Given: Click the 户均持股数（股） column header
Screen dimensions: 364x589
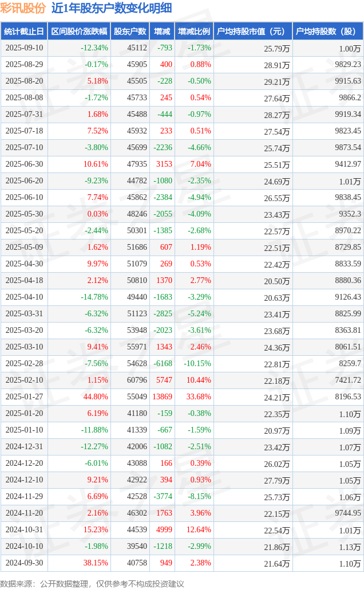Looking at the screenshot, I should coord(327,32).
